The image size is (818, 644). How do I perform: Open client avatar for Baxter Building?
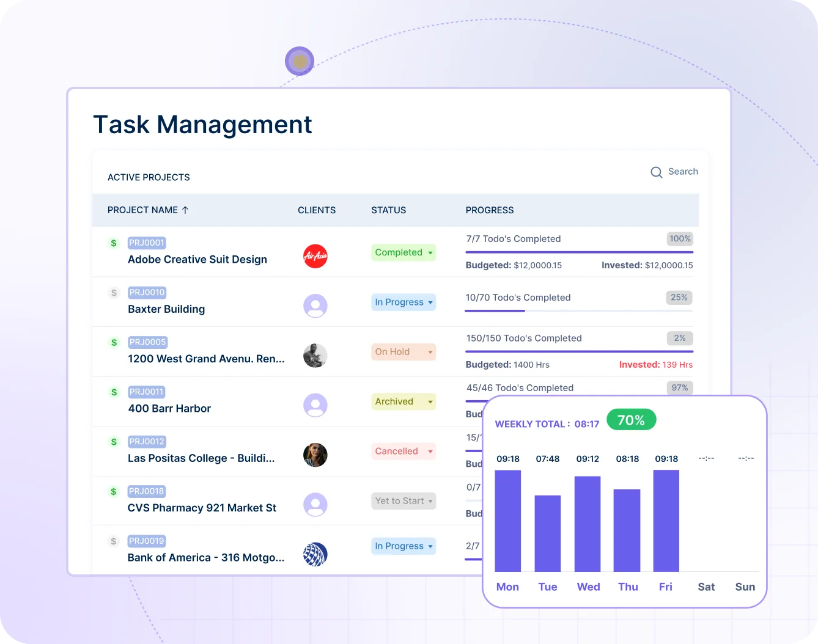click(315, 306)
